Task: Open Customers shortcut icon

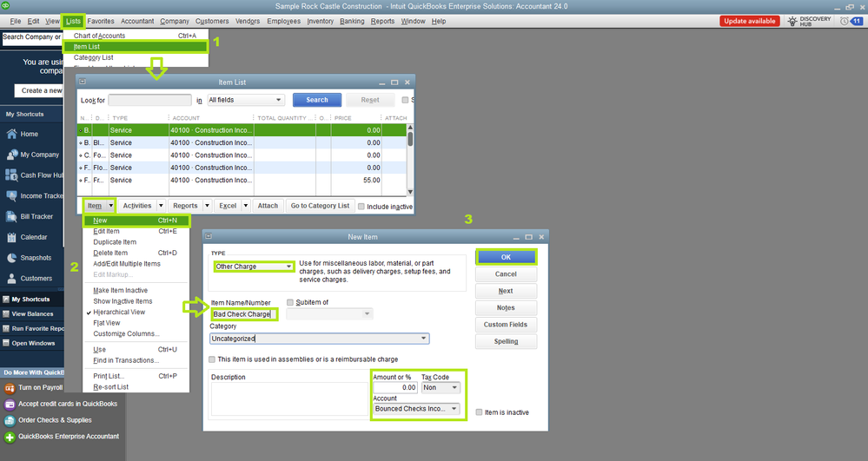Action: point(11,279)
